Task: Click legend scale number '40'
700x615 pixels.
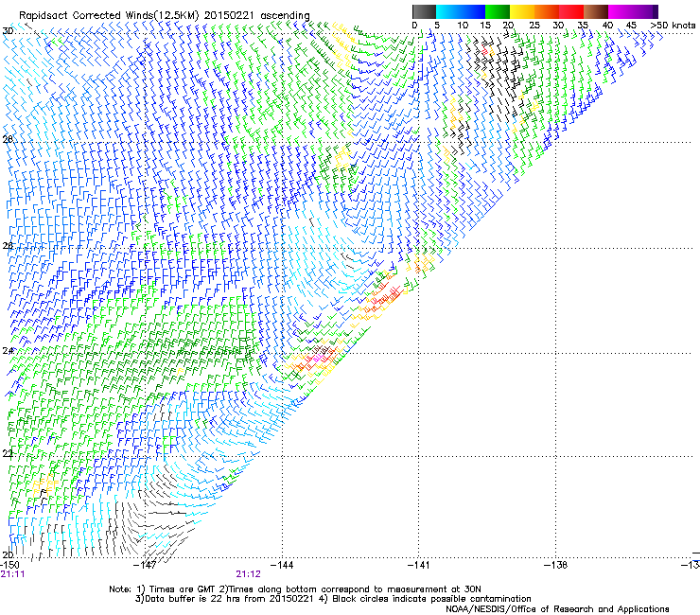Action: [607, 26]
